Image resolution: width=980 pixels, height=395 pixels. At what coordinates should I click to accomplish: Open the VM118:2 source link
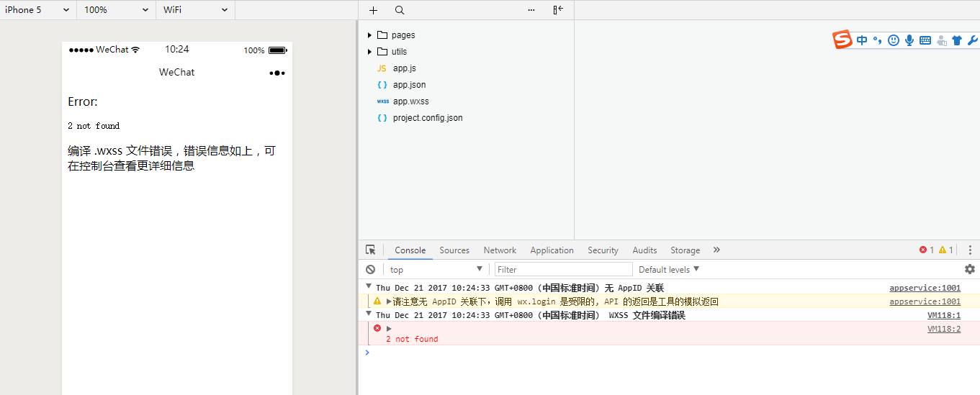943,329
